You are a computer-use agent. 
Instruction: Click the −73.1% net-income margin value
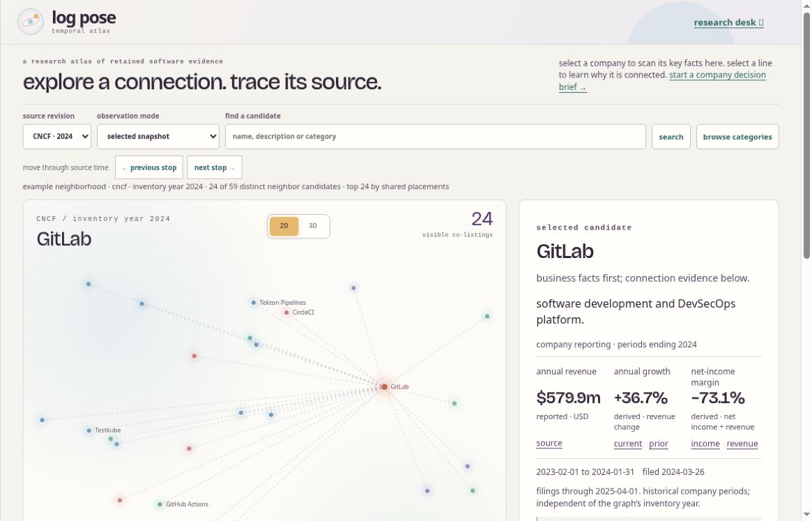coord(718,398)
